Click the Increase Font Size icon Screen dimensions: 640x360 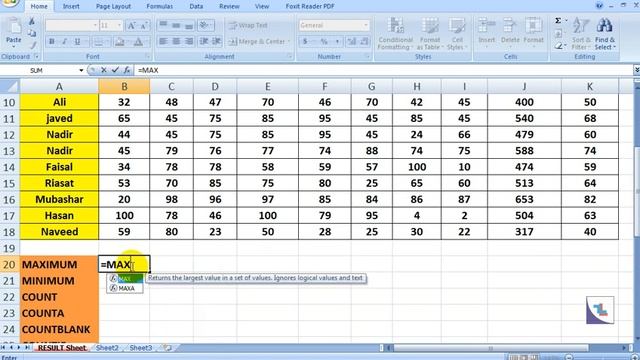pyautogui.click(x=131, y=26)
